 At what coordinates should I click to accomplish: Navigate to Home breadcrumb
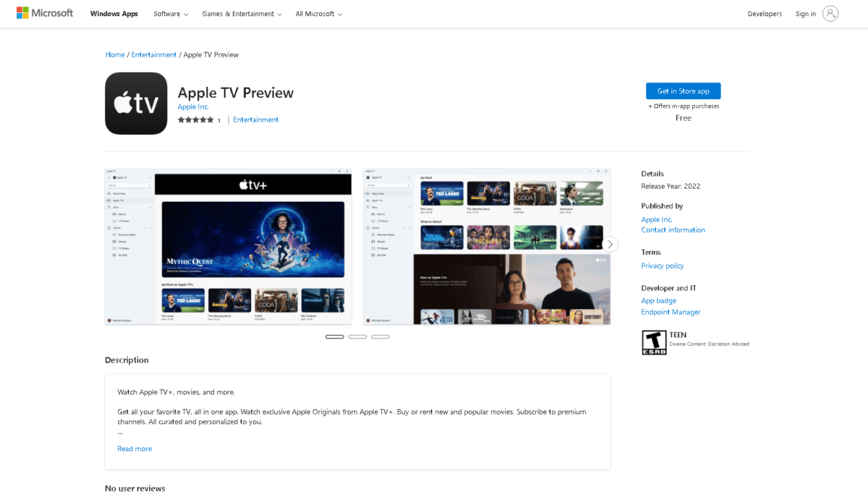click(115, 55)
